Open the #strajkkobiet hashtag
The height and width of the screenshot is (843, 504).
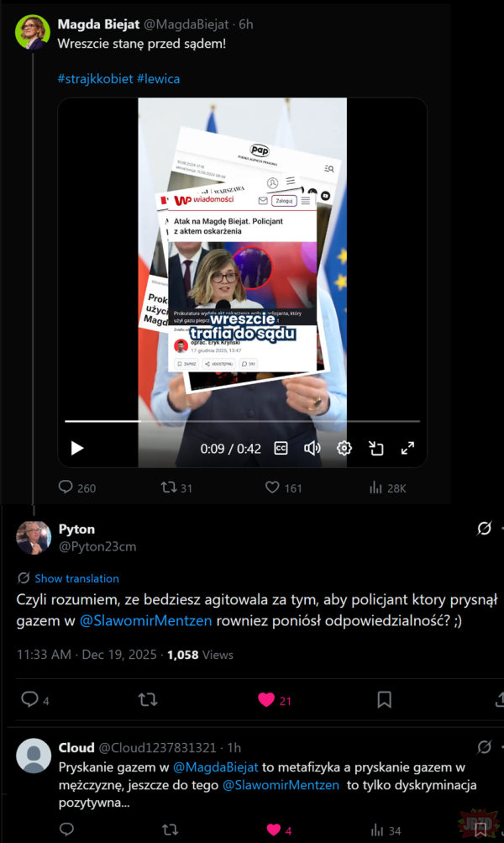[95, 79]
